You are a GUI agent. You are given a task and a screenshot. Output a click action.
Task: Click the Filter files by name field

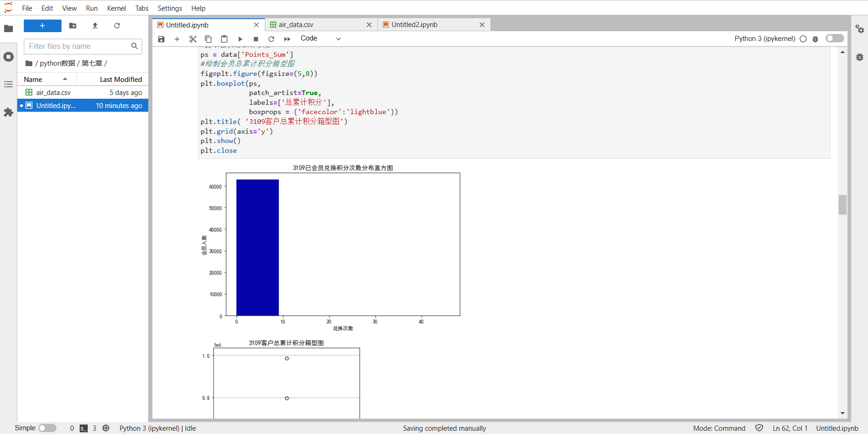point(83,46)
